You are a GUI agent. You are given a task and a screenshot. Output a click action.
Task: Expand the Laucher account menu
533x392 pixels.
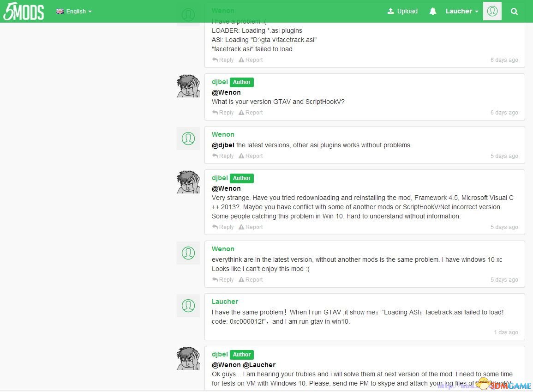point(462,11)
